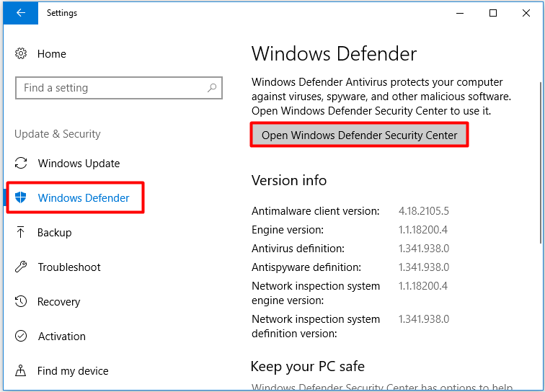The image size is (545, 392).
Task: Click the Settings window title text
Action: (x=62, y=13)
